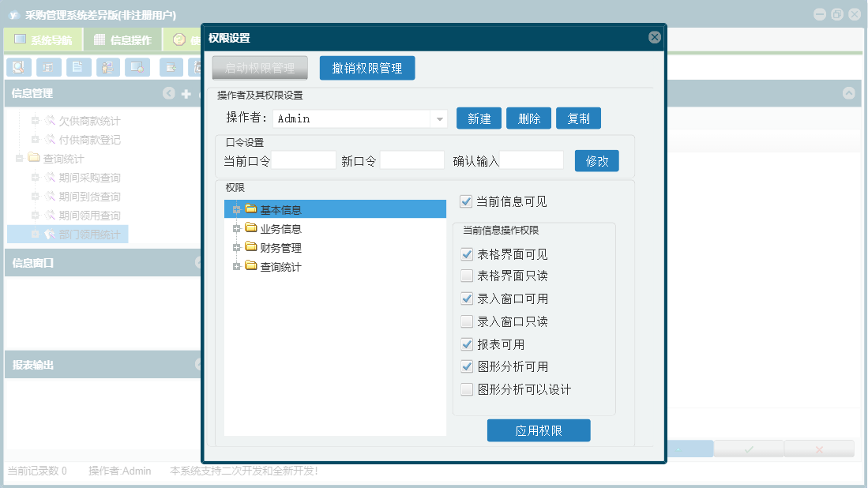Open the 操作者 dropdown list
The height and width of the screenshot is (488, 868).
[x=439, y=118]
